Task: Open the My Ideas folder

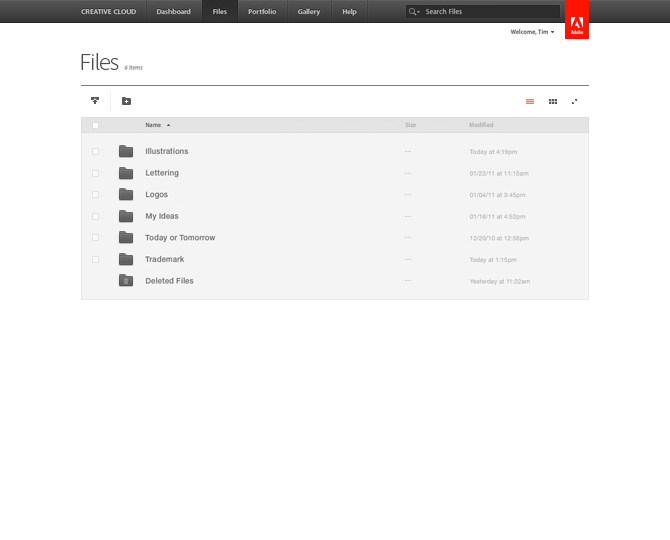Action: click(x=162, y=216)
